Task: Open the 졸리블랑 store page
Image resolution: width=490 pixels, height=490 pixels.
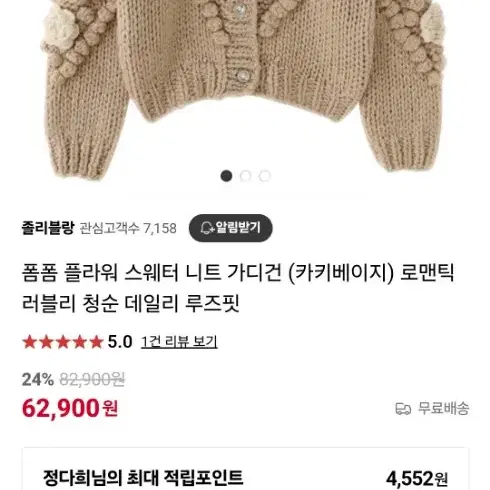Action: click(48, 228)
